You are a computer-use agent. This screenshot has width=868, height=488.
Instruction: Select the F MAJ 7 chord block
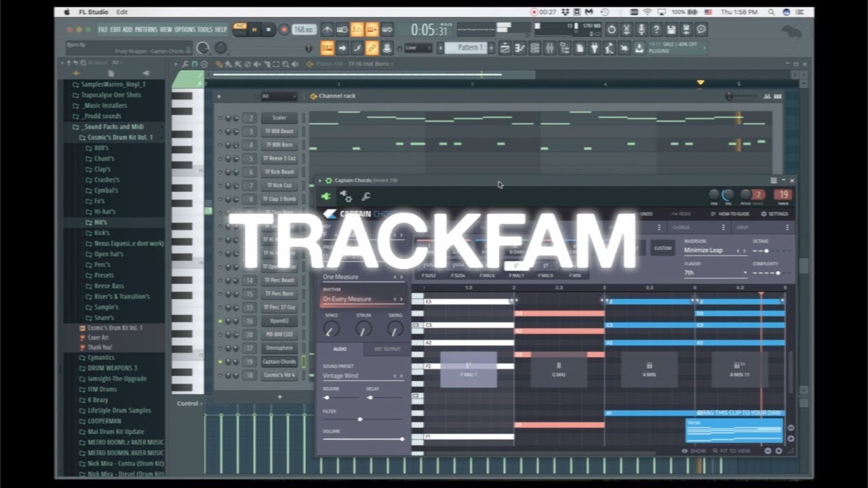point(469,370)
